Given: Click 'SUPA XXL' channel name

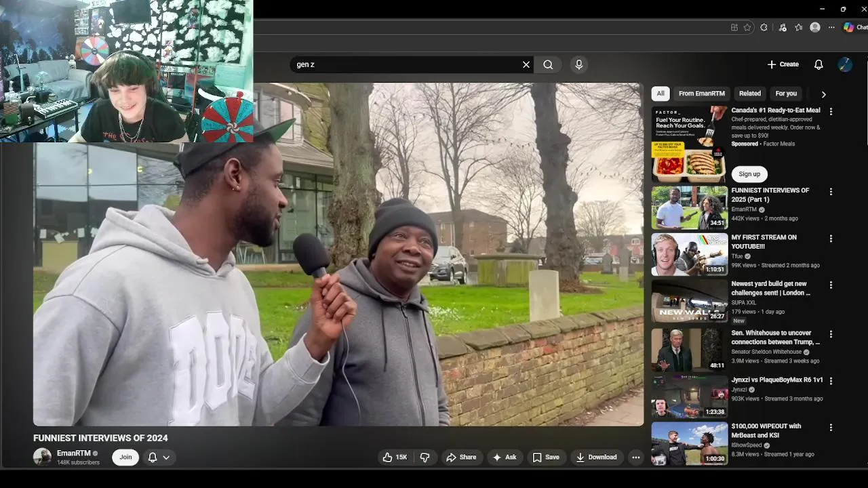Looking at the screenshot, I should coord(744,302).
